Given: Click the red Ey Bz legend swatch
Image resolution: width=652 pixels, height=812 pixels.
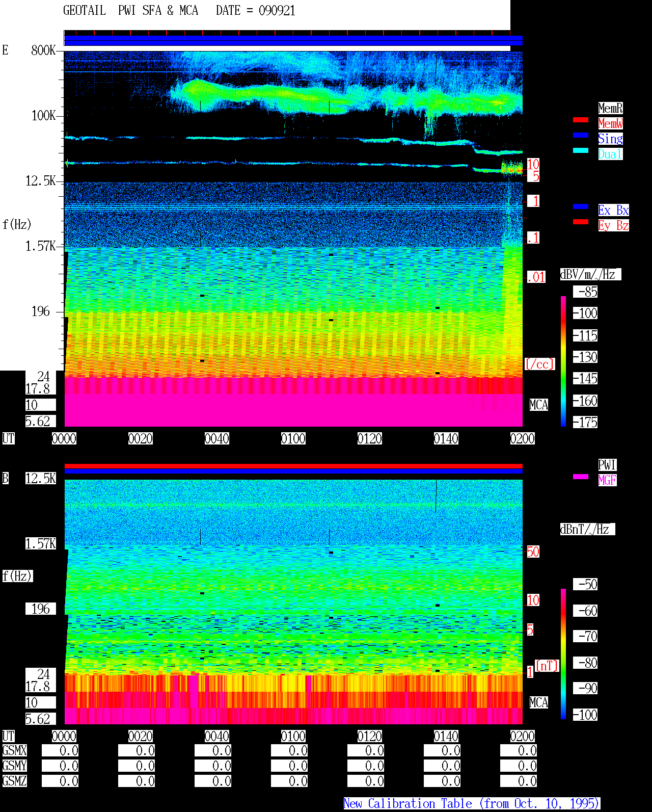Looking at the screenshot, I should pos(581,222).
